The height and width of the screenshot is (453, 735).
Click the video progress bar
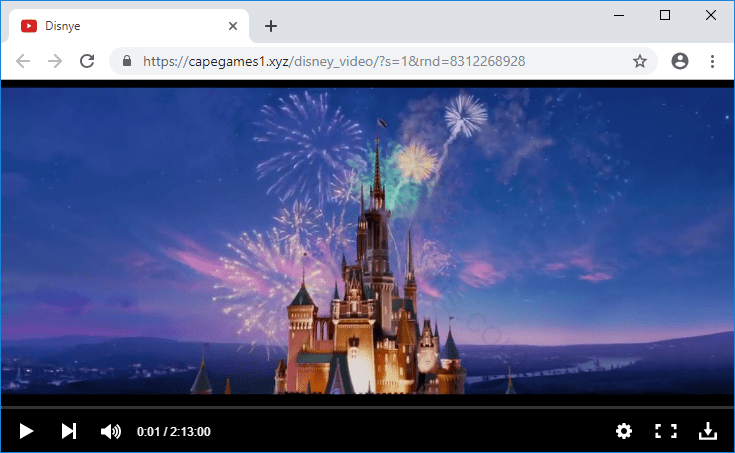(x=368, y=408)
